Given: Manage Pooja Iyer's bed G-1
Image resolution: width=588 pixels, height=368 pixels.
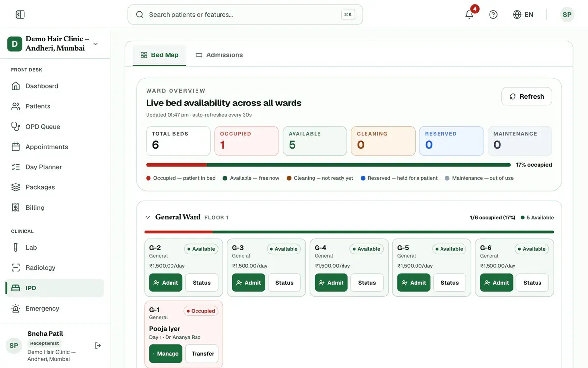Looking at the screenshot, I should tap(166, 354).
